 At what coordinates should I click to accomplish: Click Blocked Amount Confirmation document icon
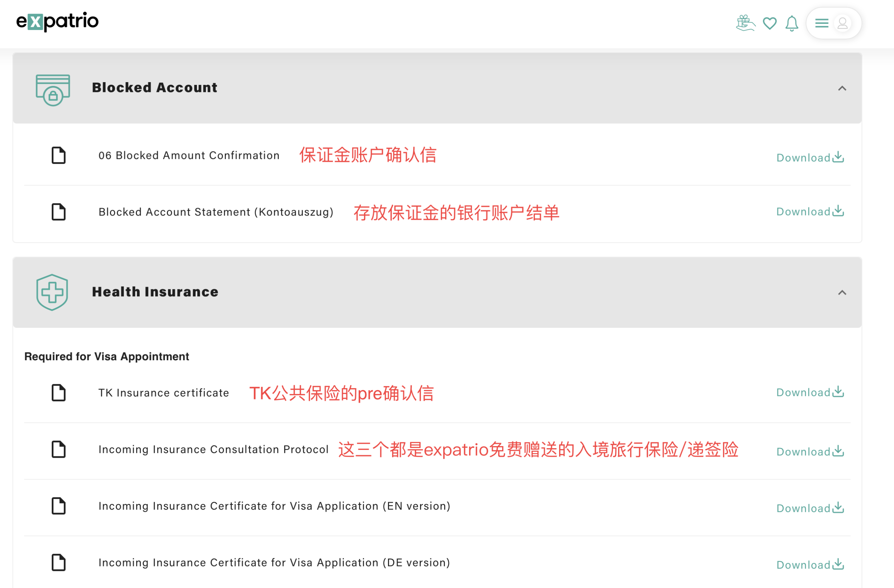[x=59, y=155]
